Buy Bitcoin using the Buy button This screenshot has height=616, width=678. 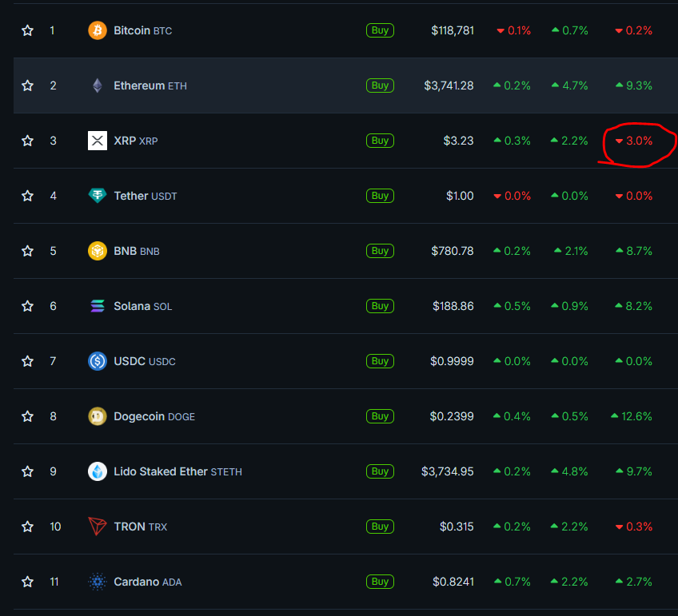(380, 30)
